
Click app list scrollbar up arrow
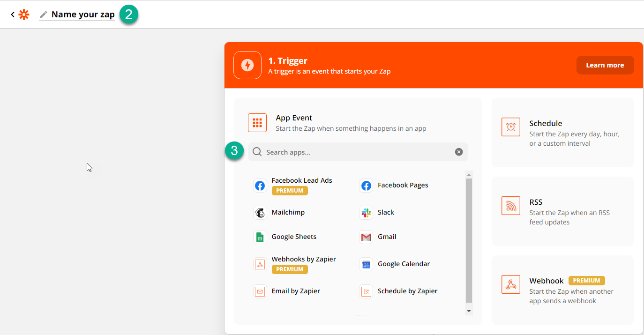click(469, 175)
